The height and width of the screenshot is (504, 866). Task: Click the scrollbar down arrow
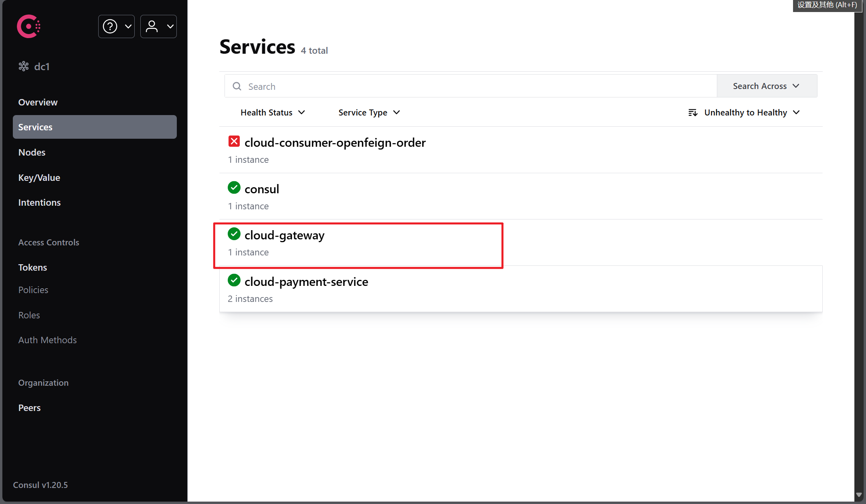(x=859, y=495)
